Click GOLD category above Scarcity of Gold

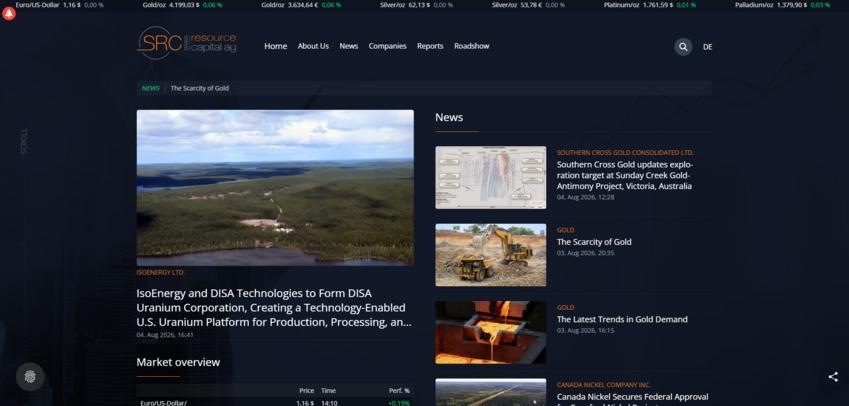(565, 230)
